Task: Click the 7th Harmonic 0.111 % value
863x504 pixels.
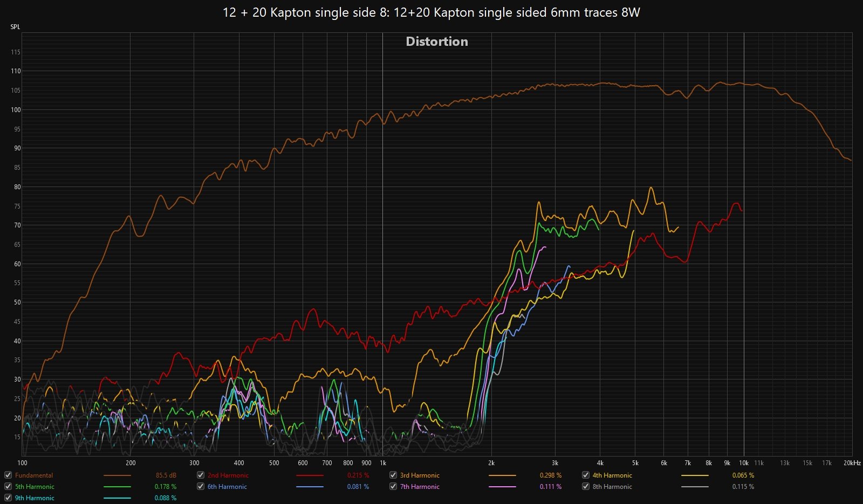Action: pyautogui.click(x=551, y=487)
